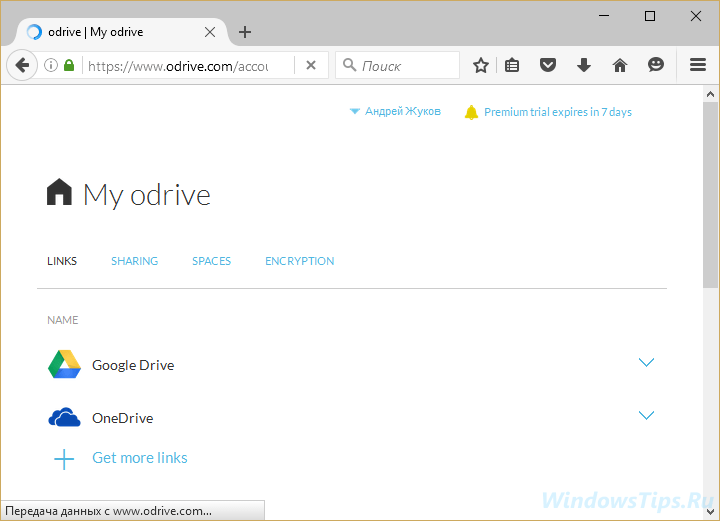The width and height of the screenshot is (720, 521).
Task: Click the browser back arrow button
Action: pos(22,66)
